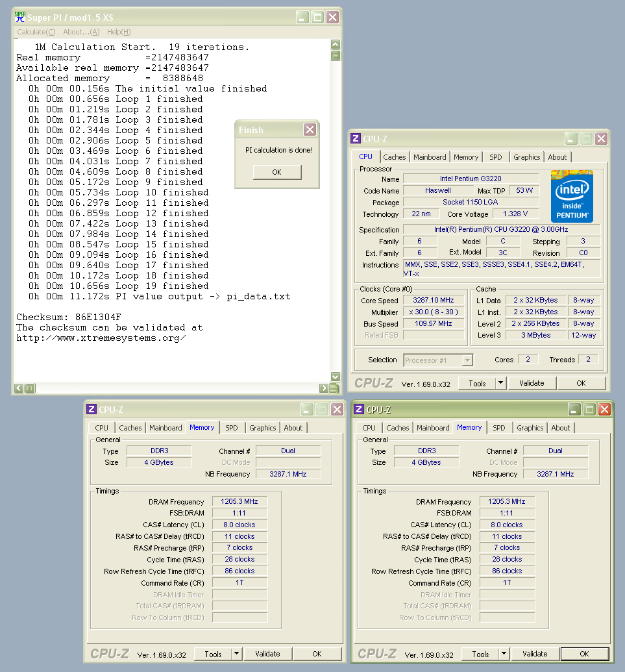Select Caches tab in bottom-right CPU-Z window
This screenshot has width=625, height=672.
pos(398,428)
